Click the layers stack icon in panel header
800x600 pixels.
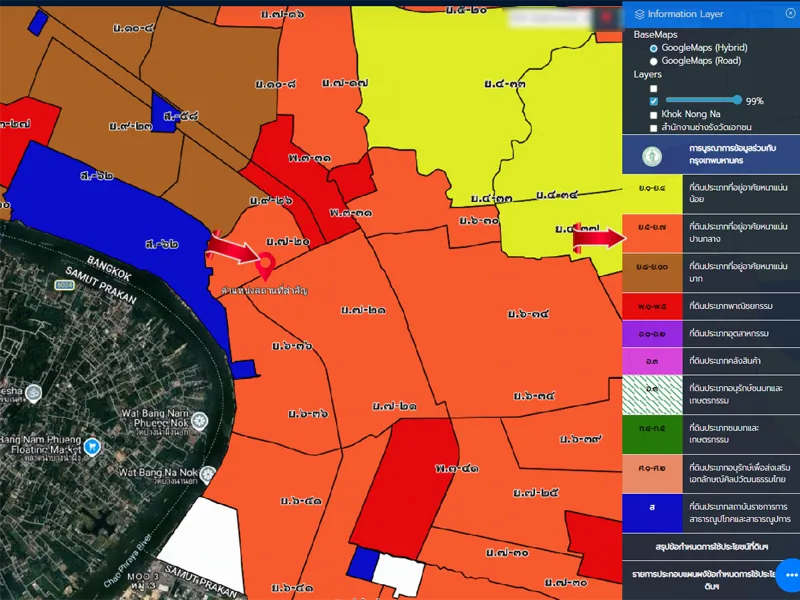637,14
